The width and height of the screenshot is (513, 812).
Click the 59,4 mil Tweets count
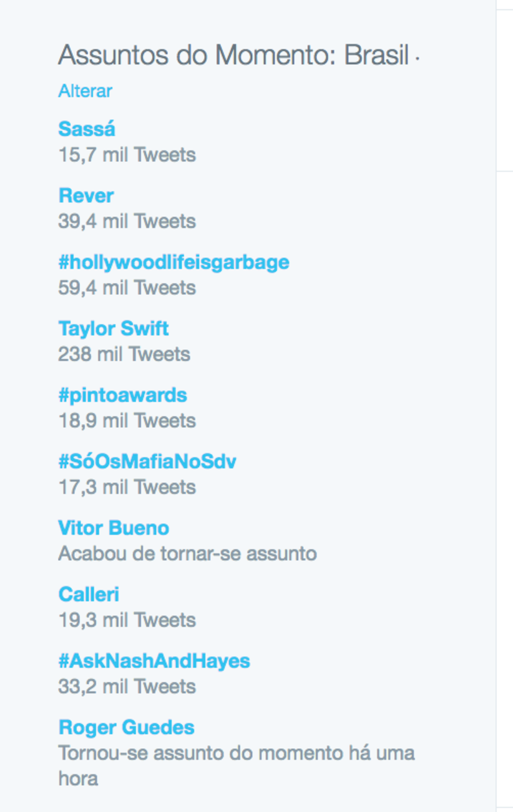(127, 288)
